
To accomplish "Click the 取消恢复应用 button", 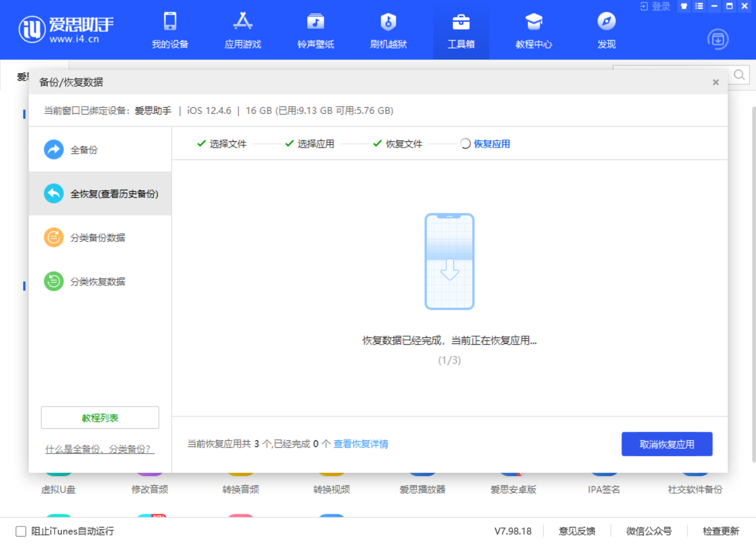I will (667, 444).
